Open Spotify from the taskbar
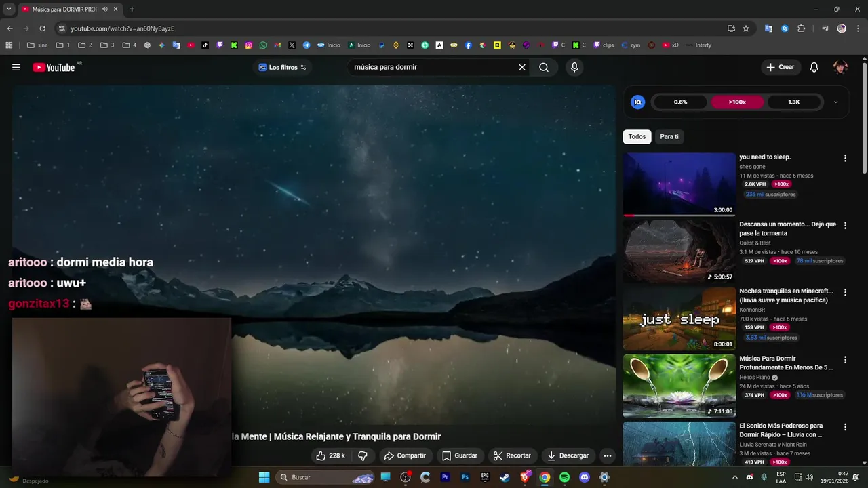868x488 pixels. point(564,477)
